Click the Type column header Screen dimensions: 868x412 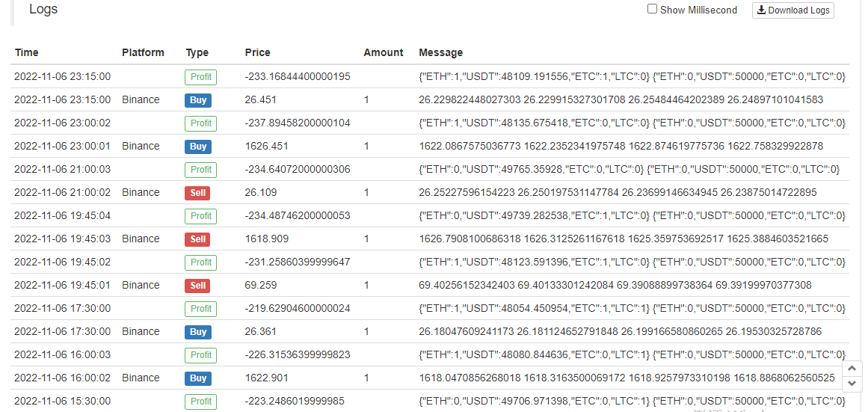point(197,52)
